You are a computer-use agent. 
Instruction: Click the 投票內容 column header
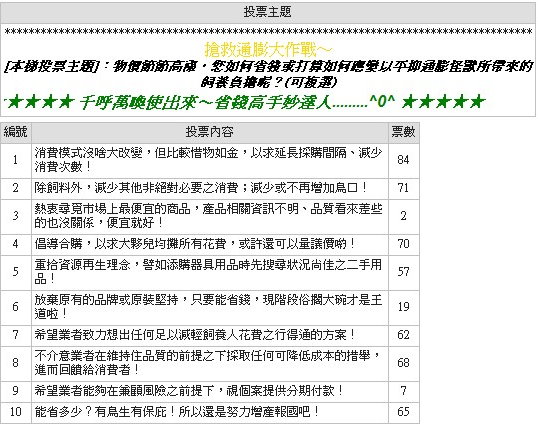(209, 132)
